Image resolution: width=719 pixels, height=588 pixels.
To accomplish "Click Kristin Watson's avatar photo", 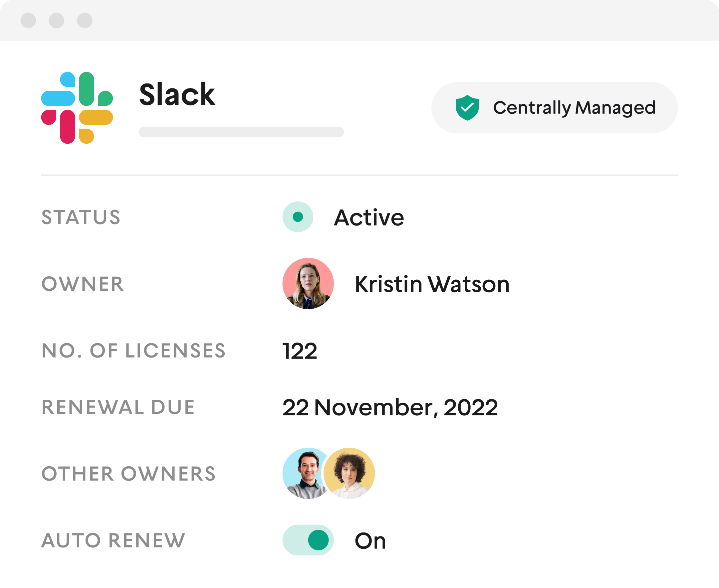I will pyautogui.click(x=308, y=283).
